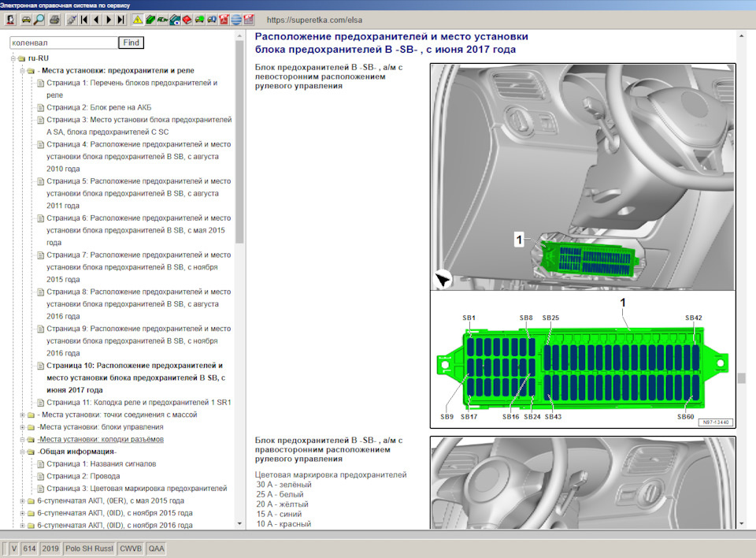The image size is (756, 558).
Task: Click the teal folder with eye icon
Action: [x=175, y=20]
